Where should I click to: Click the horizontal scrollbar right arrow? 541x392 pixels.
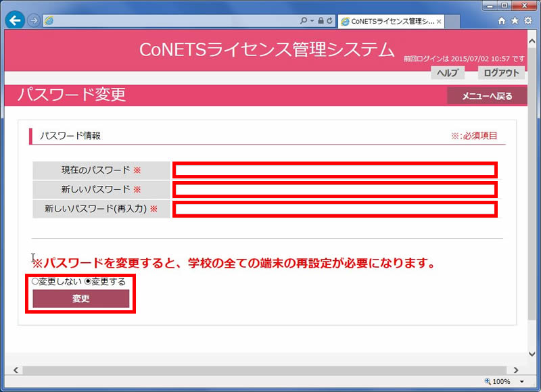click(516, 370)
